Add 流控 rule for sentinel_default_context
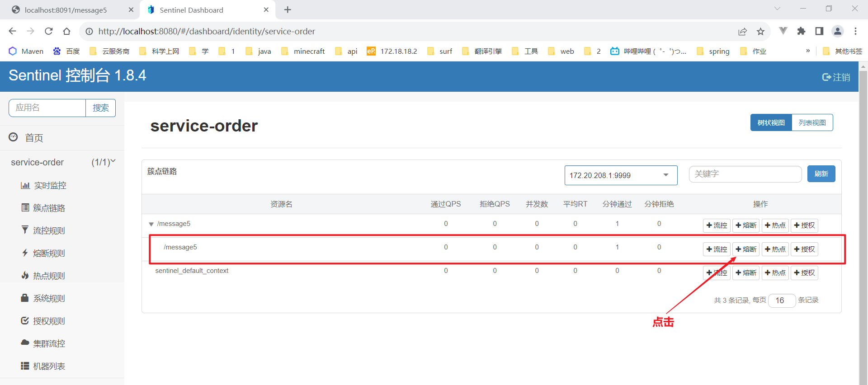Viewport: 868px width, 385px height. [x=717, y=273]
